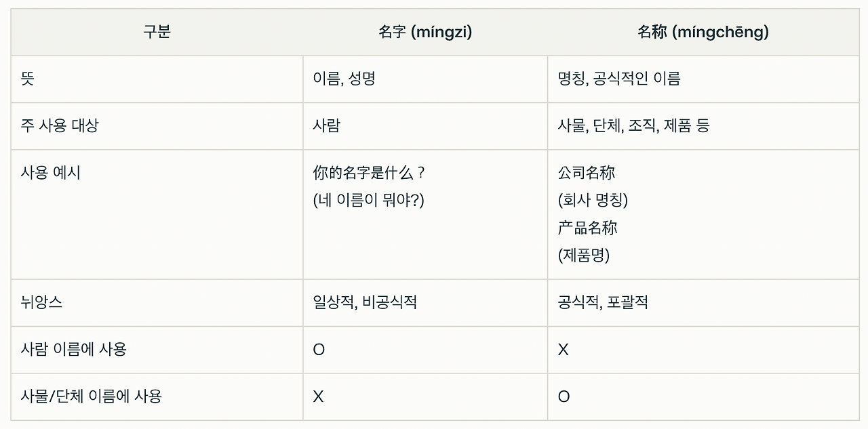Click the O mark in 사람 이름에 사용 row

[319, 350]
